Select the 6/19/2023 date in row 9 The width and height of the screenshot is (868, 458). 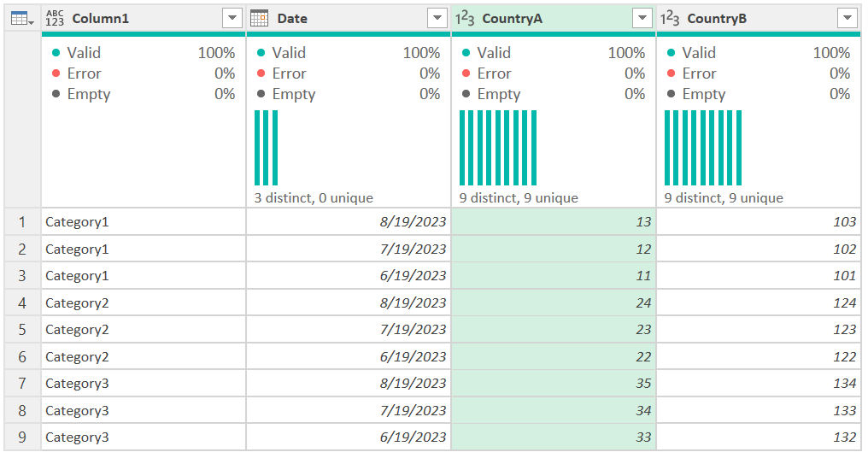(x=349, y=437)
